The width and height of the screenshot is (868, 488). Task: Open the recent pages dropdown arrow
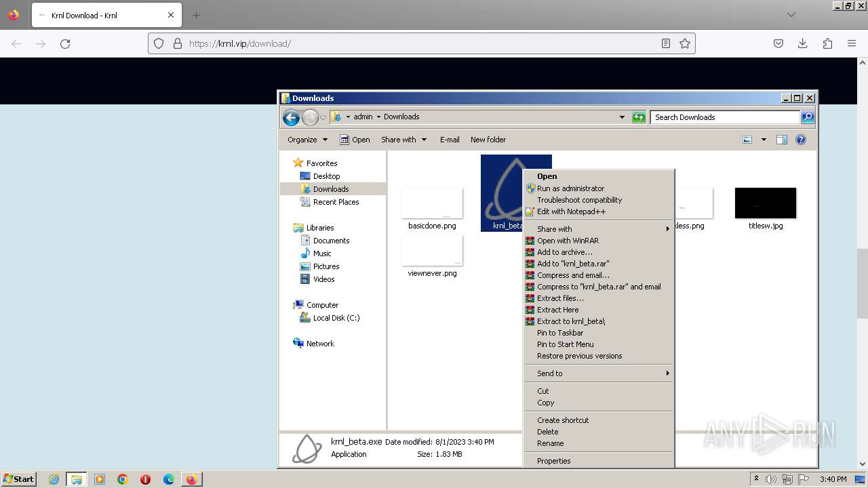click(x=323, y=117)
